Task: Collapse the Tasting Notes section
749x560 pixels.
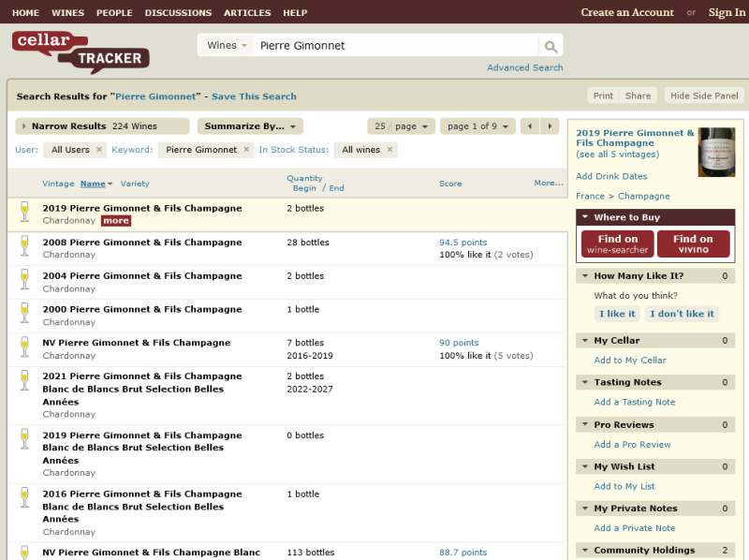Action: pos(585,382)
